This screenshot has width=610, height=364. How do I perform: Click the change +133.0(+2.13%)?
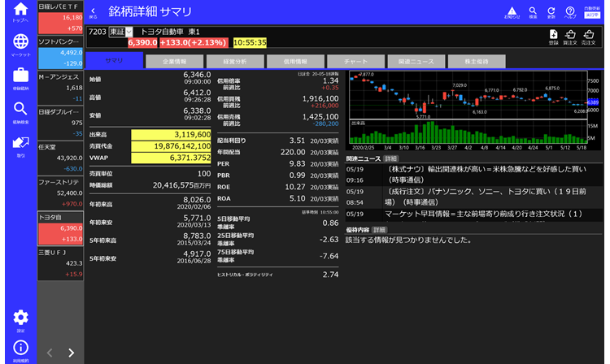[x=194, y=43]
